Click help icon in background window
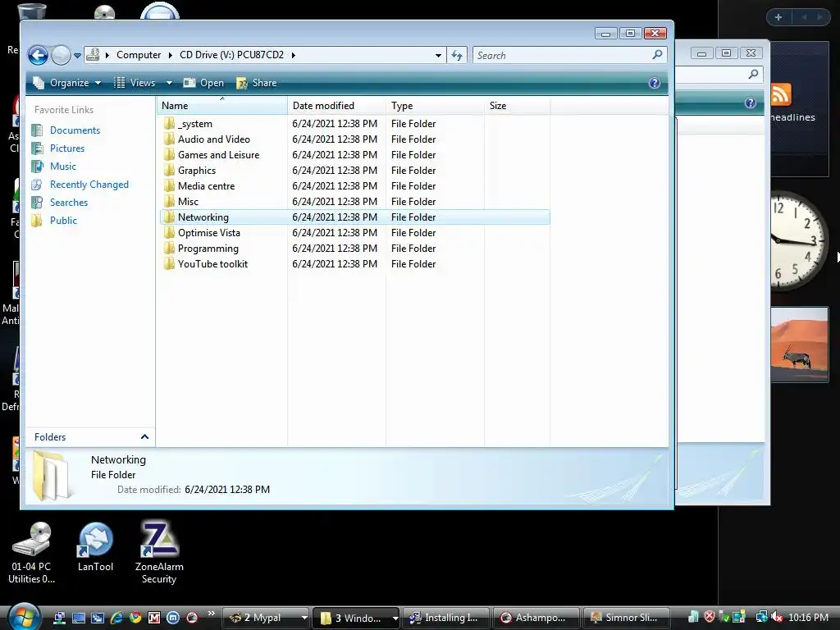 [751, 103]
